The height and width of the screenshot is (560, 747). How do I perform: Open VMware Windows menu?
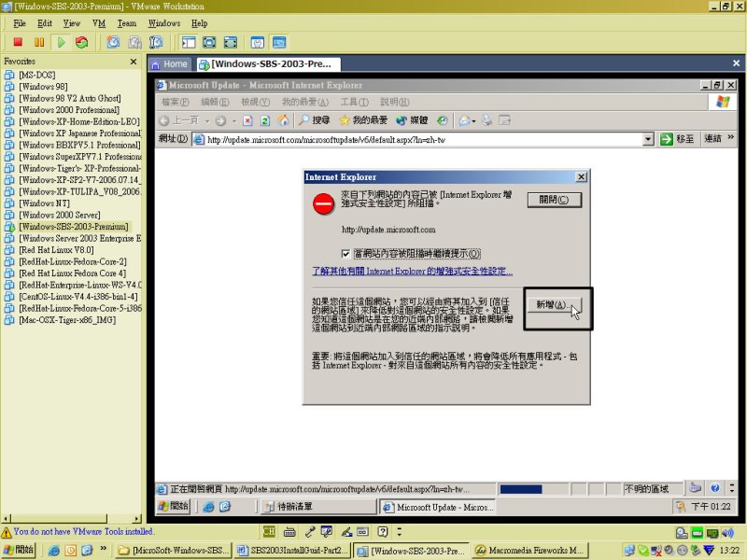164,23
